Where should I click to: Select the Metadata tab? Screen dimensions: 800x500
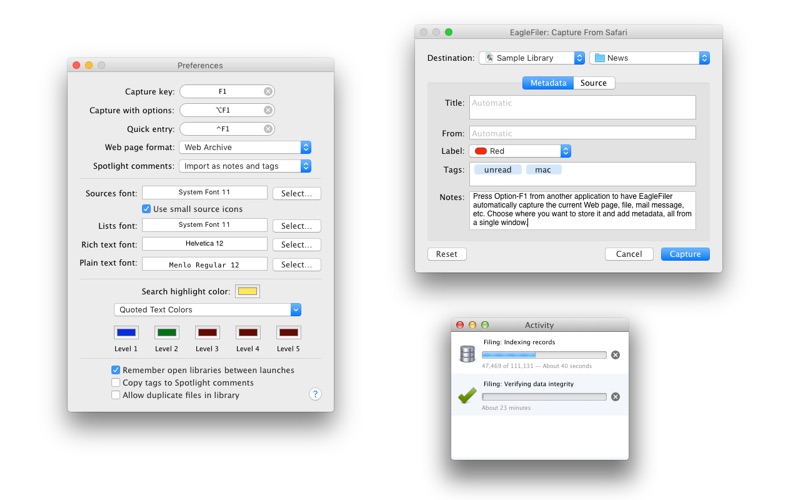548,83
